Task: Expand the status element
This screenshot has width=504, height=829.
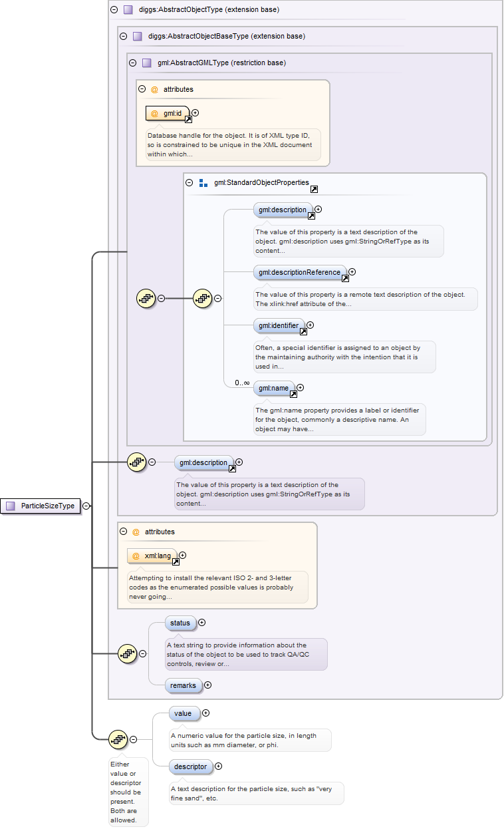Action: (202, 623)
